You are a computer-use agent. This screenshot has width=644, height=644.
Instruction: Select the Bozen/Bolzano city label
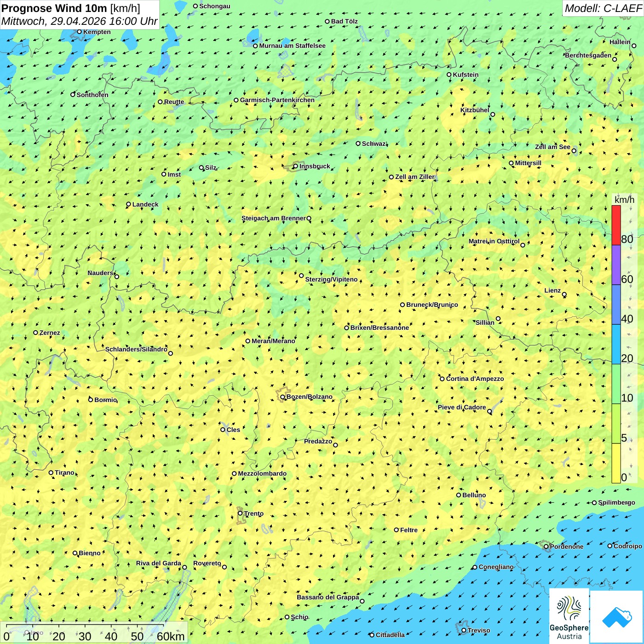(309, 397)
